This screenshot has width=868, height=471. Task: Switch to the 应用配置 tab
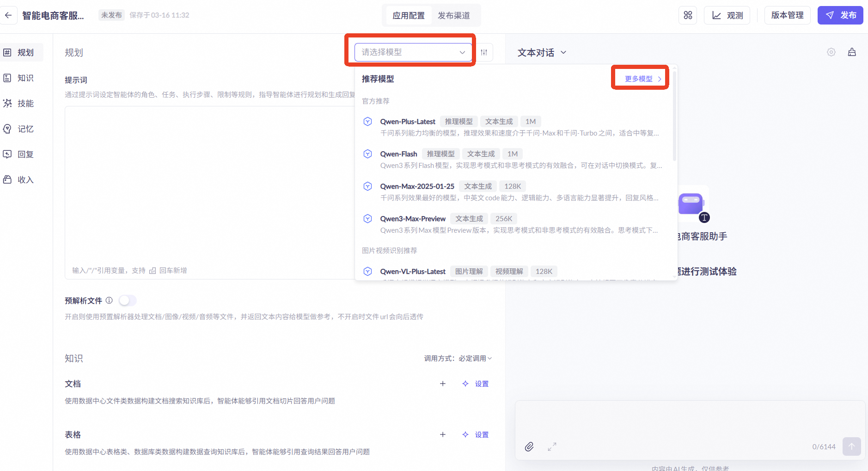[x=409, y=15]
